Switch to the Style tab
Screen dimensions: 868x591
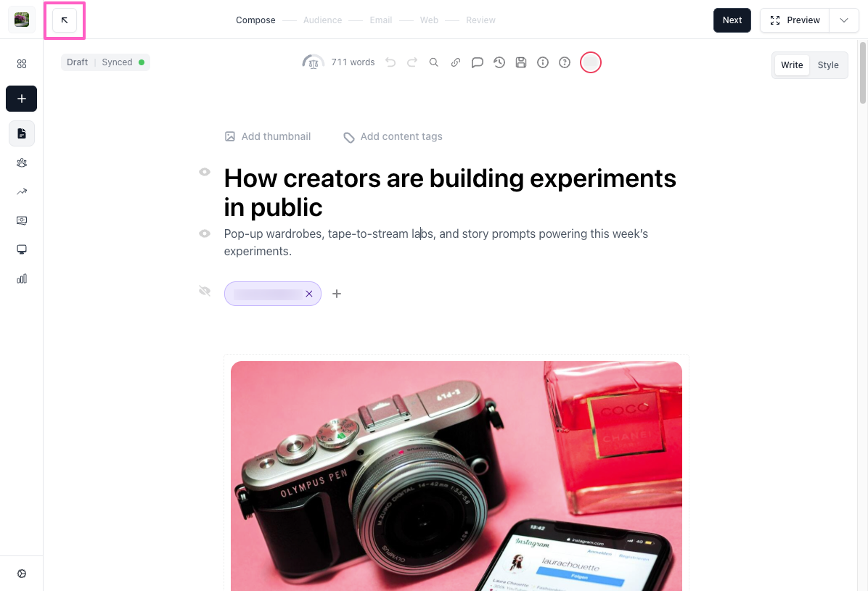tap(828, 65)
